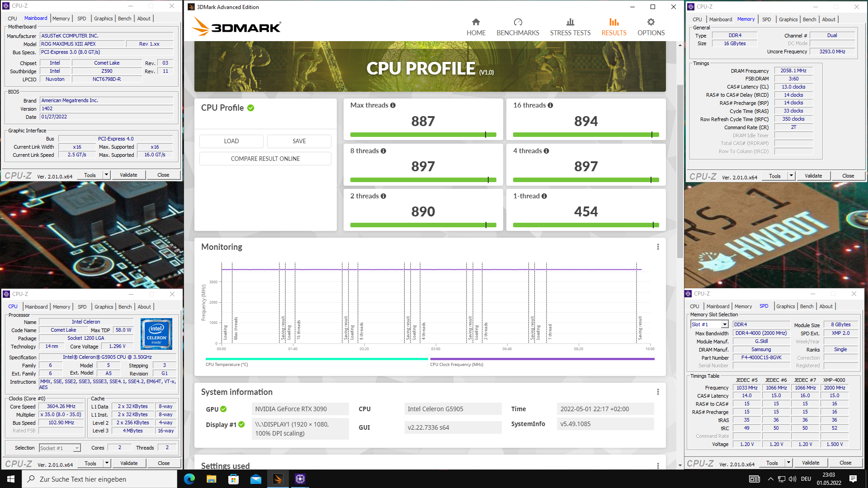Image resolution: width=868 pixels, height=488 pixels.
Task: Switch to CPU tab in top-right CPU-Z
Action: tap(697, 19)
